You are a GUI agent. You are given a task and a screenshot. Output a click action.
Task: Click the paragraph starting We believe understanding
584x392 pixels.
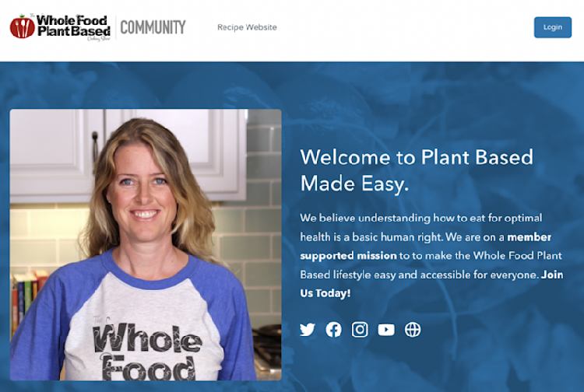point(431,256)
